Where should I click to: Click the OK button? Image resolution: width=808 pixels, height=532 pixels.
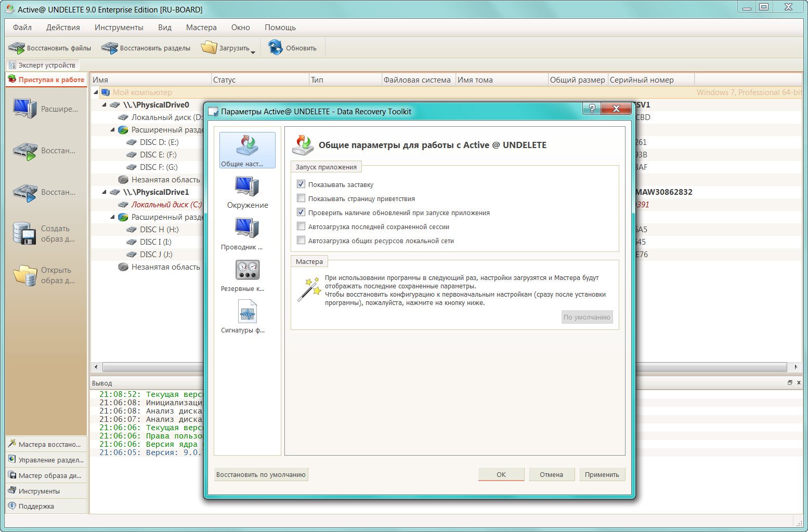[501, 474]
